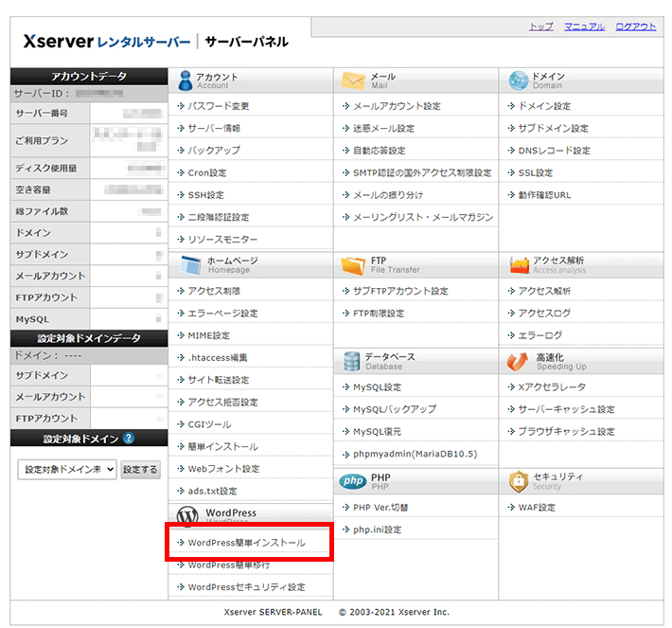Click the Homepage section icon
The height and width of the screenshot is (628, 672).
point(190,265)
